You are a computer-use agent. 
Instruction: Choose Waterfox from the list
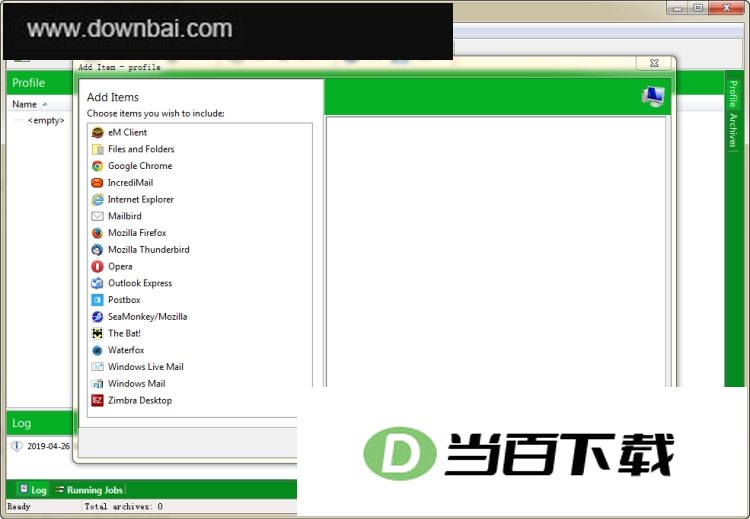[200, 350]
